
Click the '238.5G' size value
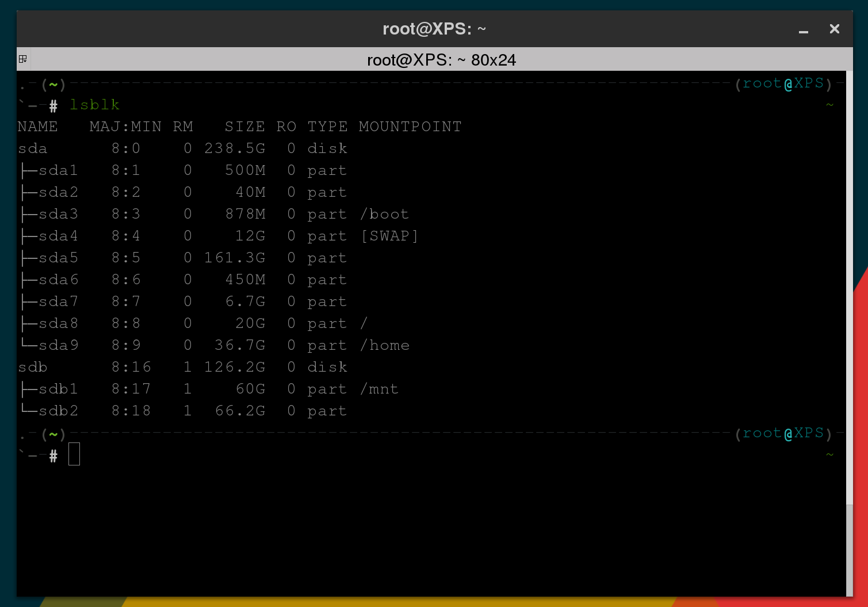(x=235, y=148)
